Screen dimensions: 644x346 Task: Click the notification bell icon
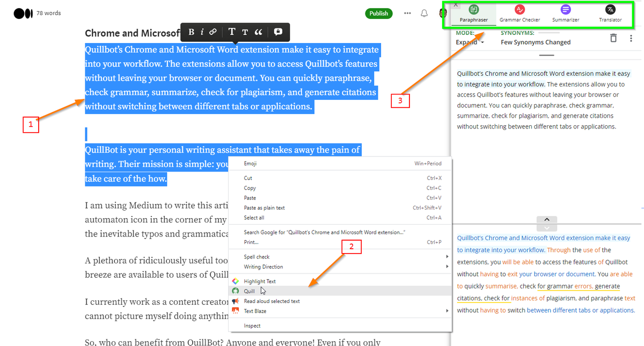[x=424, y=13]
